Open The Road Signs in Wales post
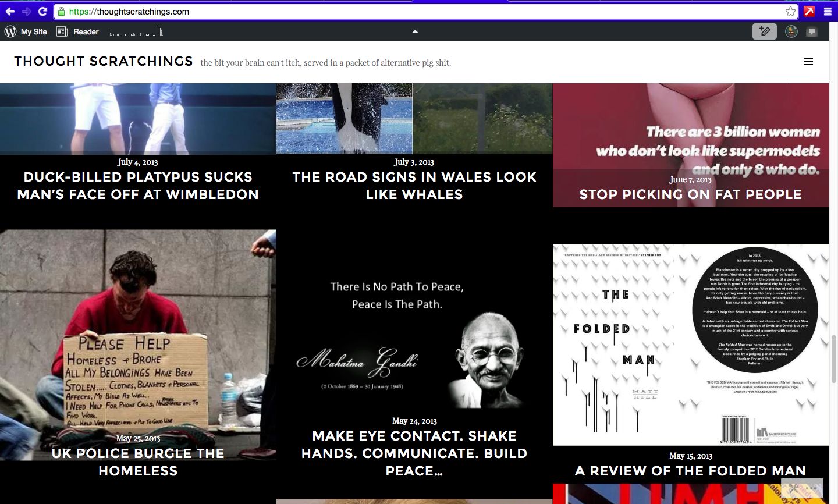The height and width of the screenshot is (504, 838). (414, 186)
